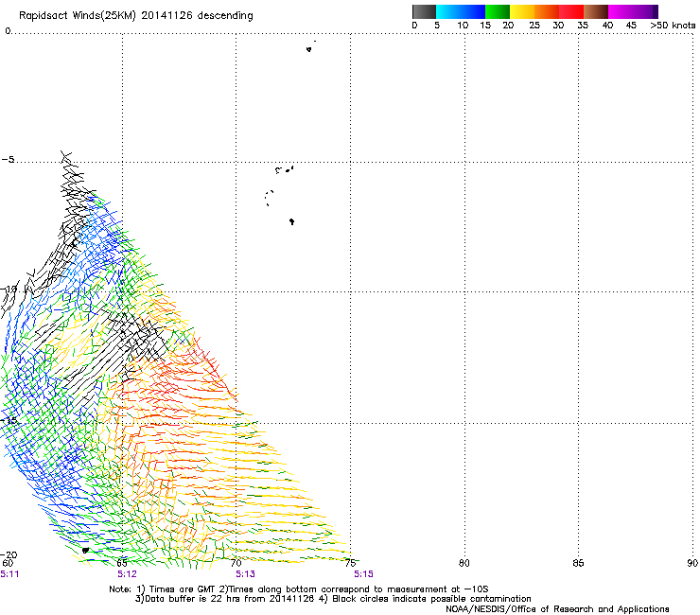700x615 pixels.
Task: Click the title text Rapidscat Winds(25KM)
Action: (78, 16)
